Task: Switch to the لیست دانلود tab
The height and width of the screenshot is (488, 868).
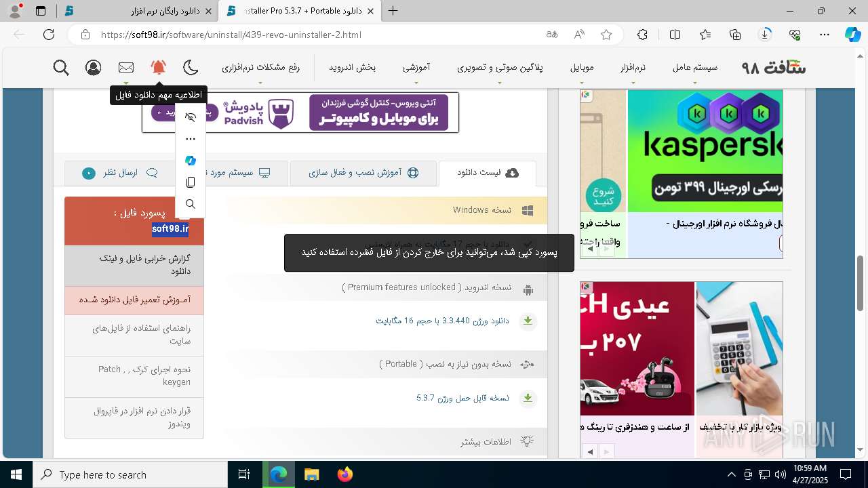Action: point(487,173)
